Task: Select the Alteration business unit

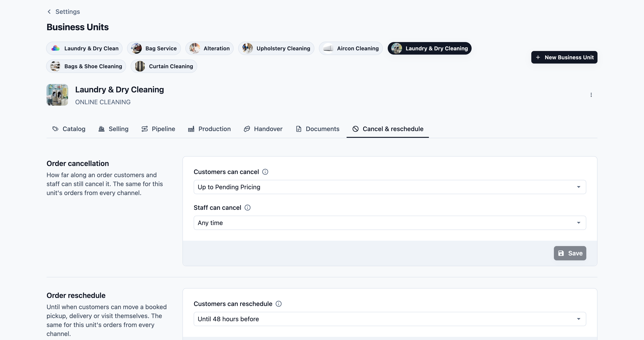Action: 210,48
